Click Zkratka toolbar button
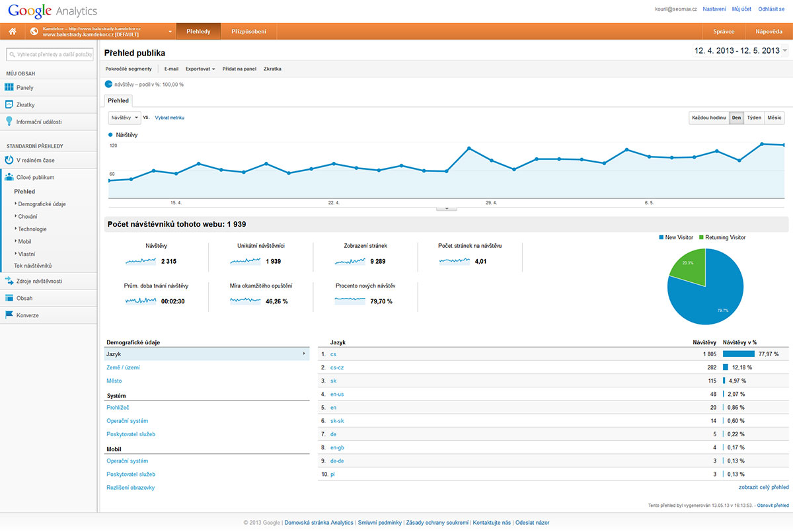This screenshot has width=793, height=532. [x=272, y=69]
